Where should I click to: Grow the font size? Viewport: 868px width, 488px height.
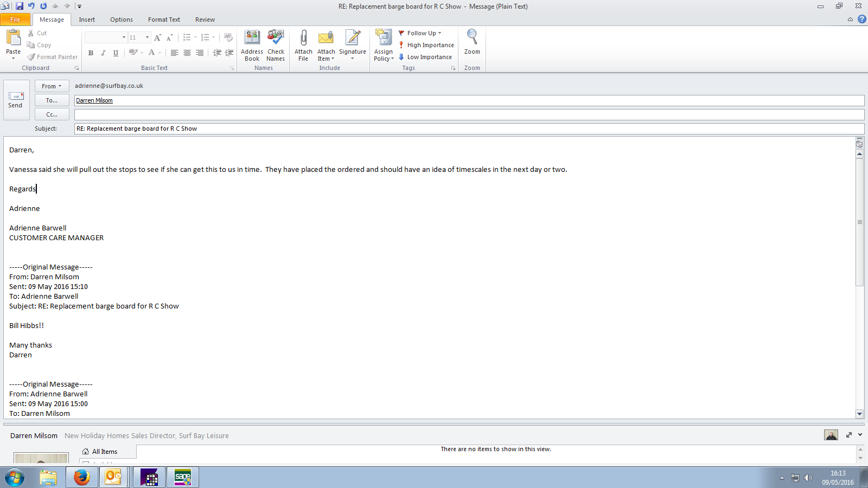coord(157,37)
